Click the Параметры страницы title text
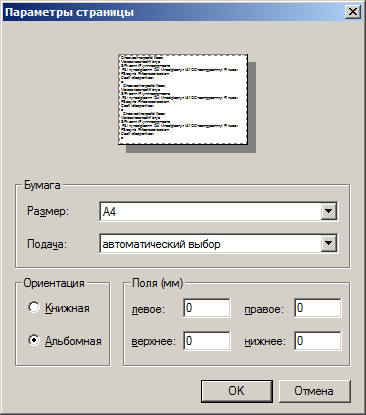The image size is (366, 415). click(70, 12)
